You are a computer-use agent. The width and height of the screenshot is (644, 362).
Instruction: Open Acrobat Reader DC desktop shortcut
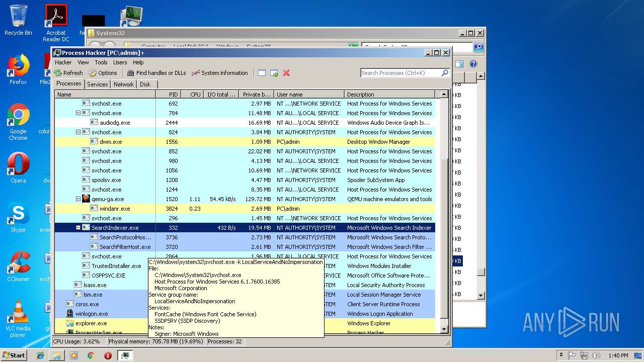click(56, 23)
